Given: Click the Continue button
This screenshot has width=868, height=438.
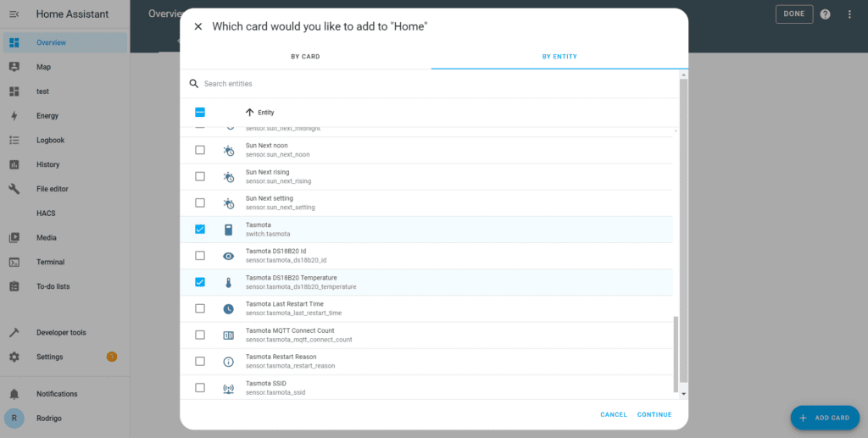Looking at the screenshot, I should [654, 414].
